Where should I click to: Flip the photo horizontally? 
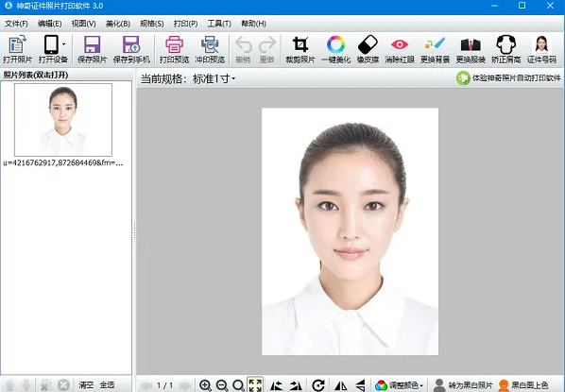tap(340, 385)
